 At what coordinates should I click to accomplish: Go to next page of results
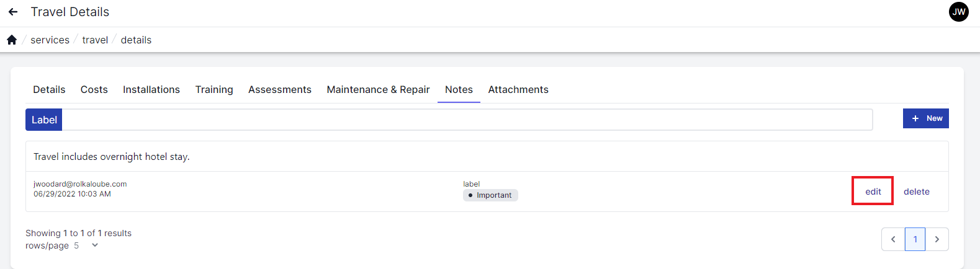937,239
